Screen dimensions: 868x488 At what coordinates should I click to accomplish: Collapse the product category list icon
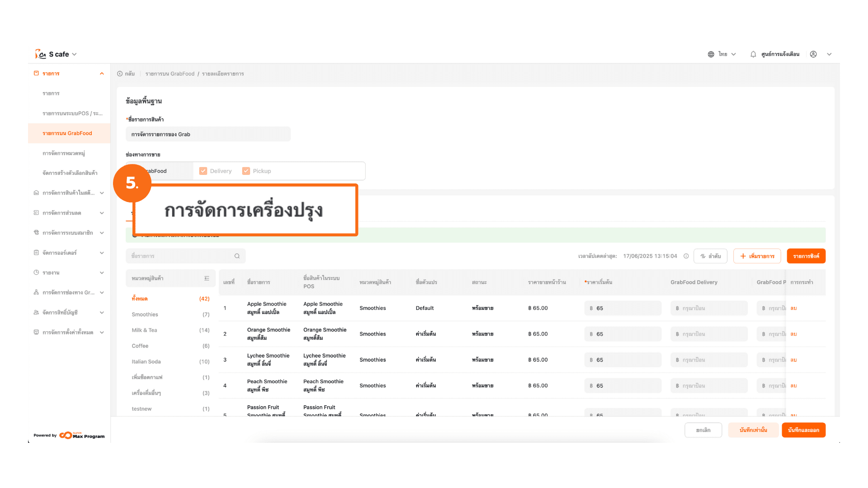tap(207, 278)
